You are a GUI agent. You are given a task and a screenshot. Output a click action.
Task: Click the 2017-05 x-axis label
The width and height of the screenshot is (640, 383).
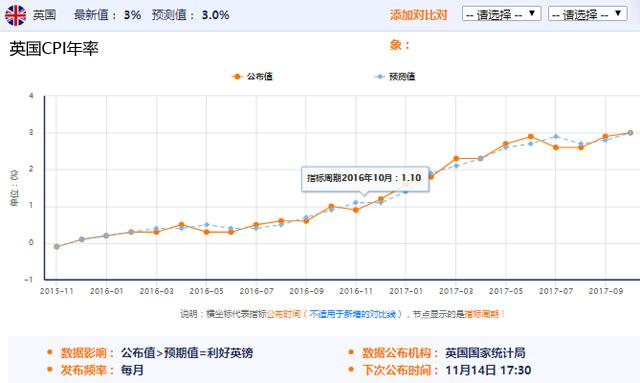point(506,291)
